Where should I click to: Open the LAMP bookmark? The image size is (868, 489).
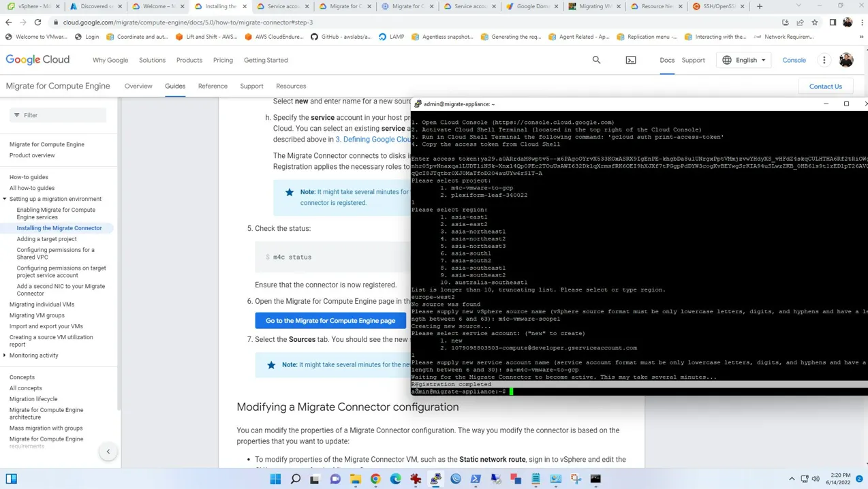click(x=391, y=37)
